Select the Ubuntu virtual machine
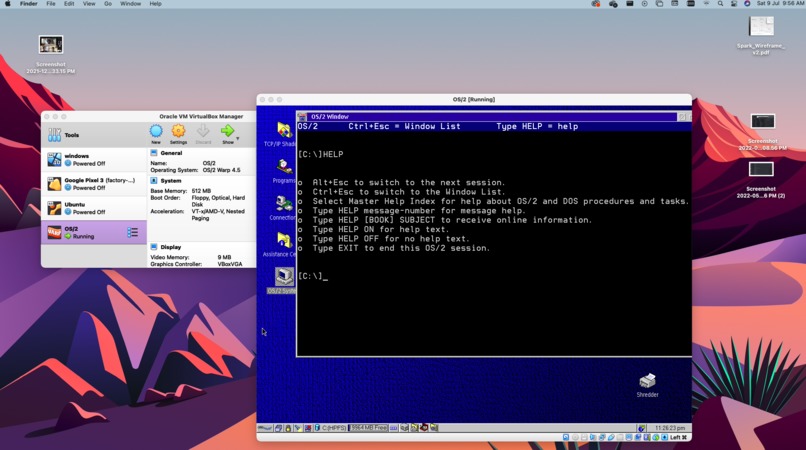806x450 pixels. point(94,208)
